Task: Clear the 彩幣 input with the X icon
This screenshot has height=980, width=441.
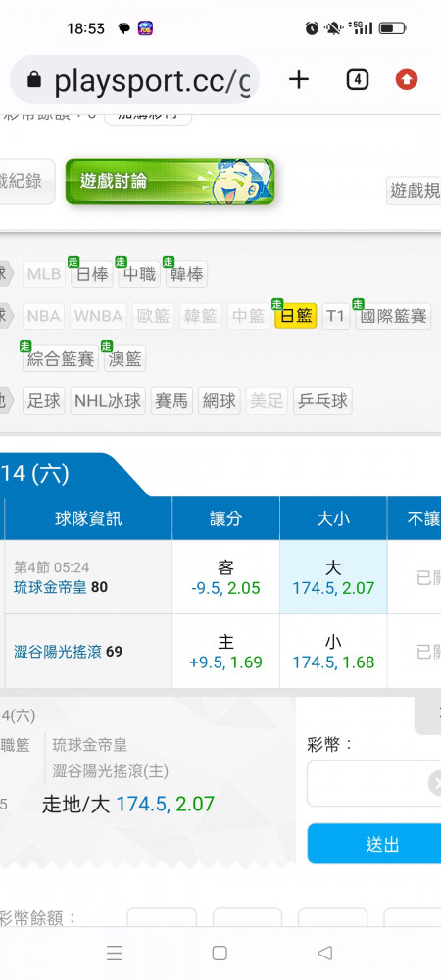Action: 436,783
